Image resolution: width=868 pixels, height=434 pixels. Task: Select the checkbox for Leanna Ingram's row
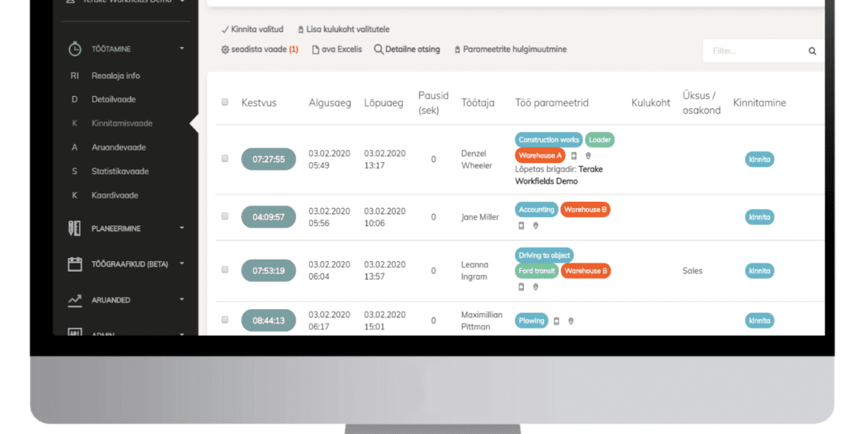click(225, 270)
